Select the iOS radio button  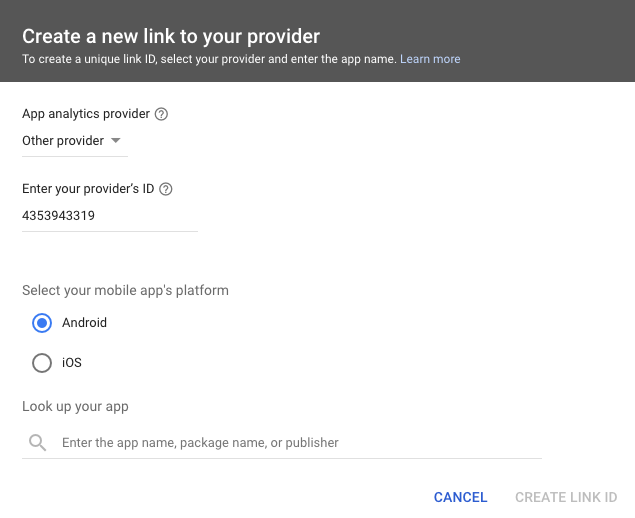point(42,363)
